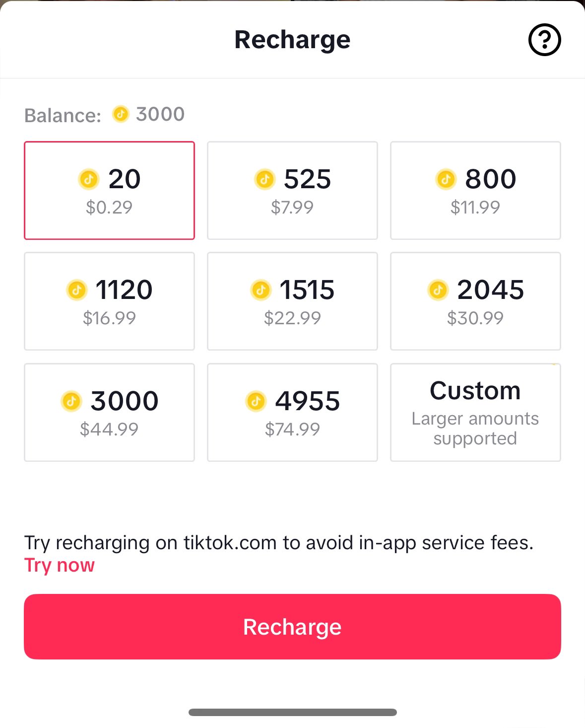Click the coin icon in the 20 coins tile
The image size is (585, 728).
pyautogui.click(x=88, y=180)
